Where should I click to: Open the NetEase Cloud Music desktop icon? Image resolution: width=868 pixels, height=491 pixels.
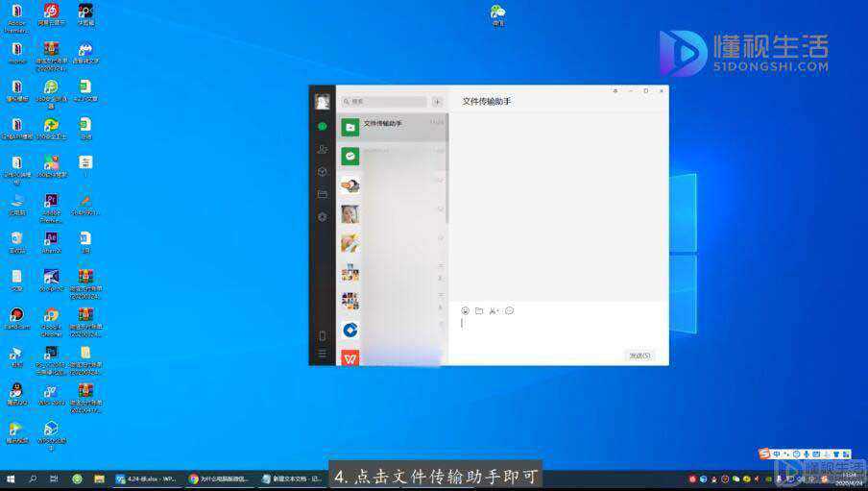pyautogui.click(x=51, y=15)
